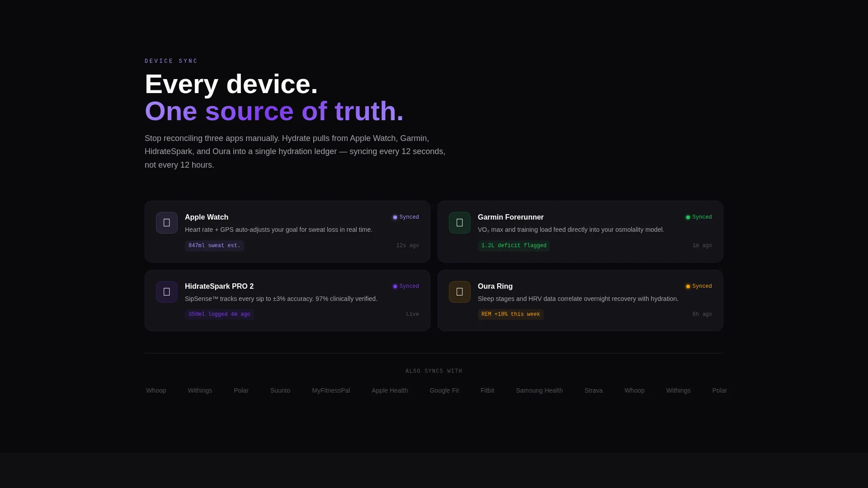
Task: Click the 'Live' status on HidrateSpark card
Action: pos(412,314)
